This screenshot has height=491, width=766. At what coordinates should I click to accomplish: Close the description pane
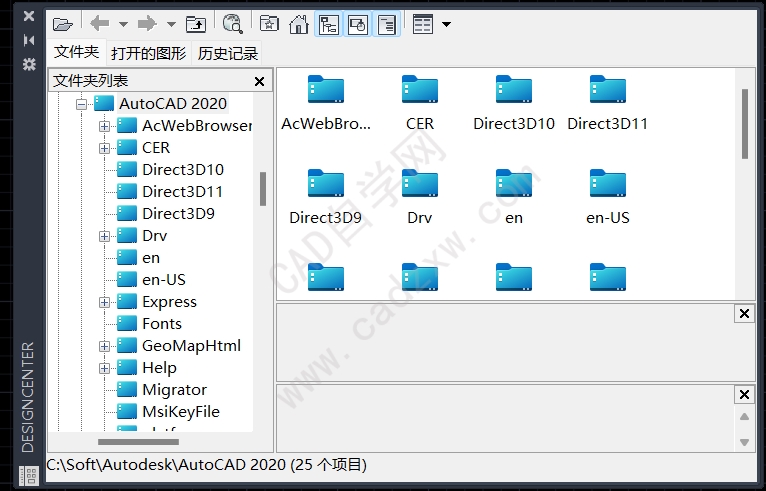click(745, 394)
